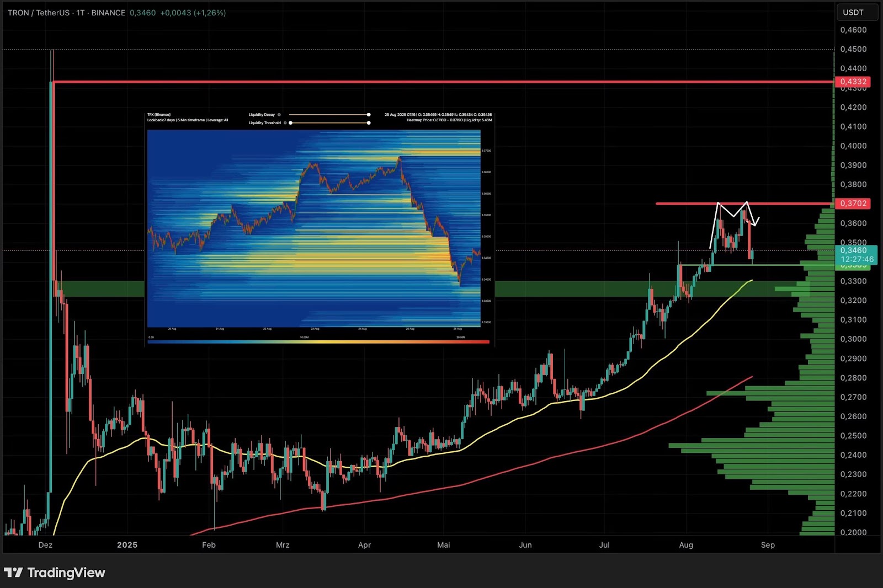Click the Jul label on time axis
Image resolution: width=883 pixels, height=588 pixels.
coord(604,545)
